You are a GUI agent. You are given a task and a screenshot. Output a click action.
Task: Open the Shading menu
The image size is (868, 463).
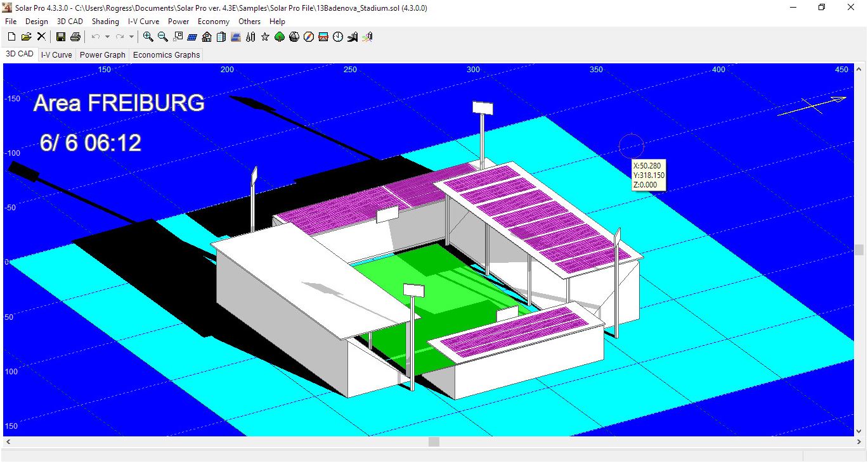click(x=105, y=21)
